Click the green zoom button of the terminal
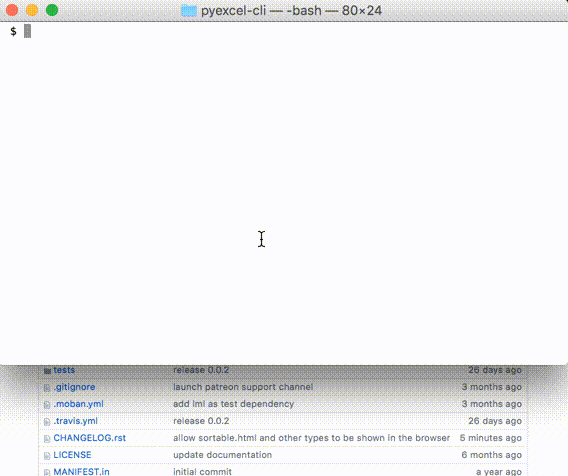Screen dimensions: 568x476 (52, 10)
